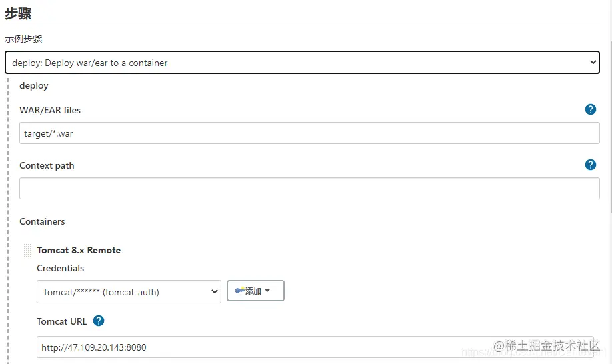Click the deploy label under dropdown
Image resolution: width=612 pixels, height=364 pixels.
(x=34, y=85)
